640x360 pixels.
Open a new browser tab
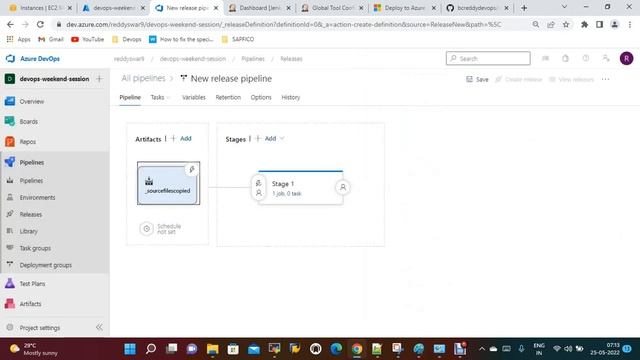pyautogui.click(x=524, y=8)
